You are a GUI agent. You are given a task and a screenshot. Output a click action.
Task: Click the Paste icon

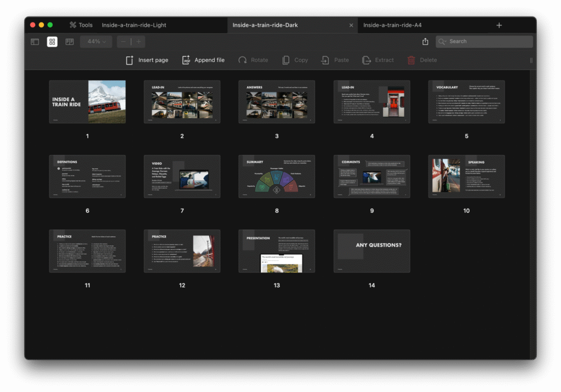pyautogui.click(x=325, y=60)
